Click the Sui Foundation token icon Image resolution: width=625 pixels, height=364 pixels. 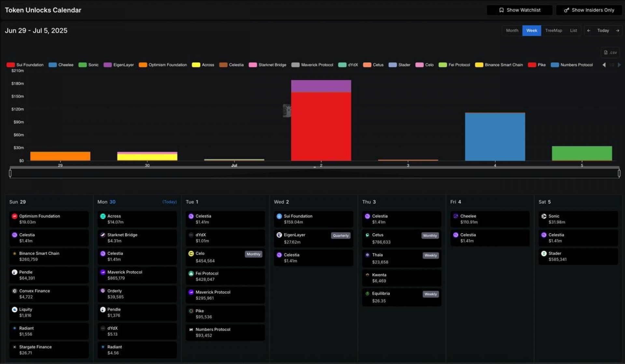coord(279,216)
